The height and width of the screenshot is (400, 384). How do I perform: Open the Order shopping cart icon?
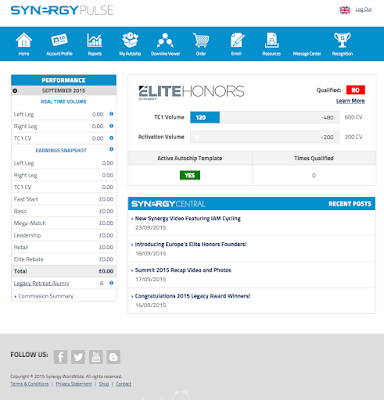[201, 40]
